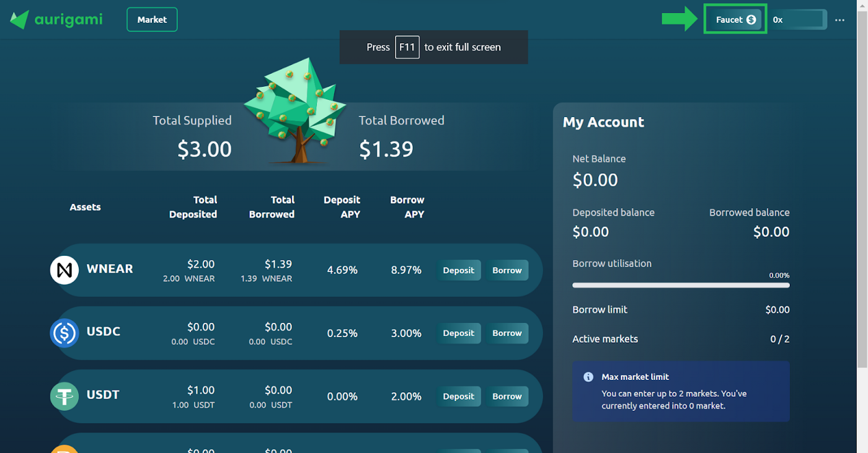Image resolution: width=868 pixels, height=453 pixels.
Task: Deposit into the WNEAR market
Action: tap(458, 270)
